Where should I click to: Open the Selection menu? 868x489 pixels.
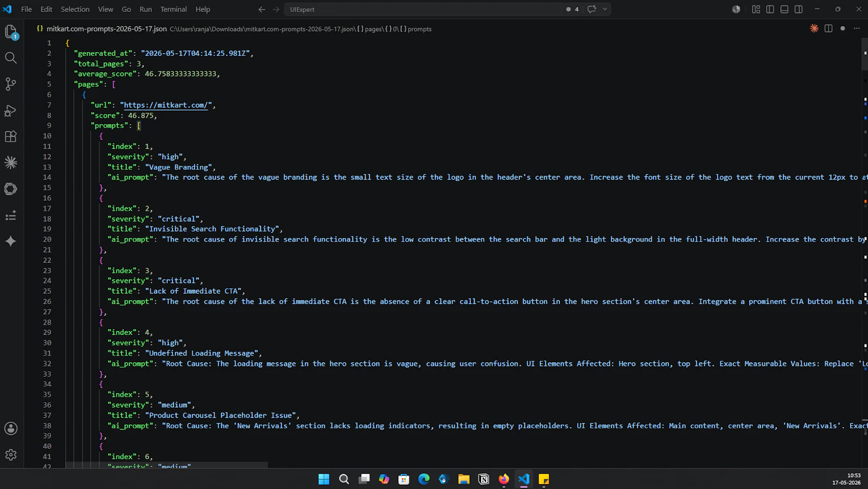(x=75, y=9)
